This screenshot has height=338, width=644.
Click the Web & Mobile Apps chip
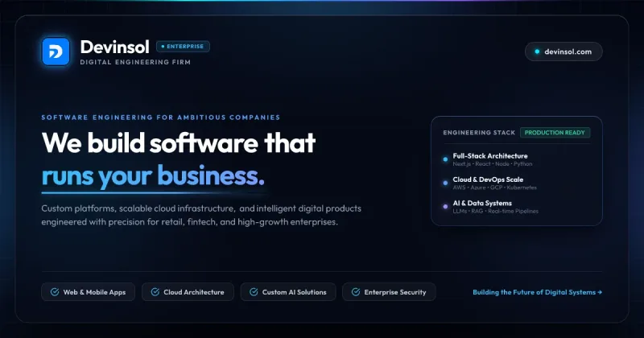[88, 292]
